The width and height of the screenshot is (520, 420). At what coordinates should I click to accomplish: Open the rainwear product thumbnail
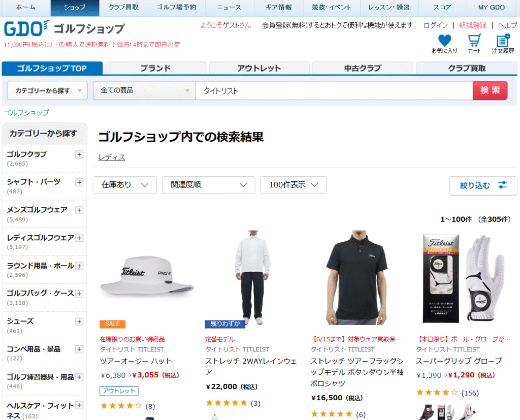(x=252, y=278)
